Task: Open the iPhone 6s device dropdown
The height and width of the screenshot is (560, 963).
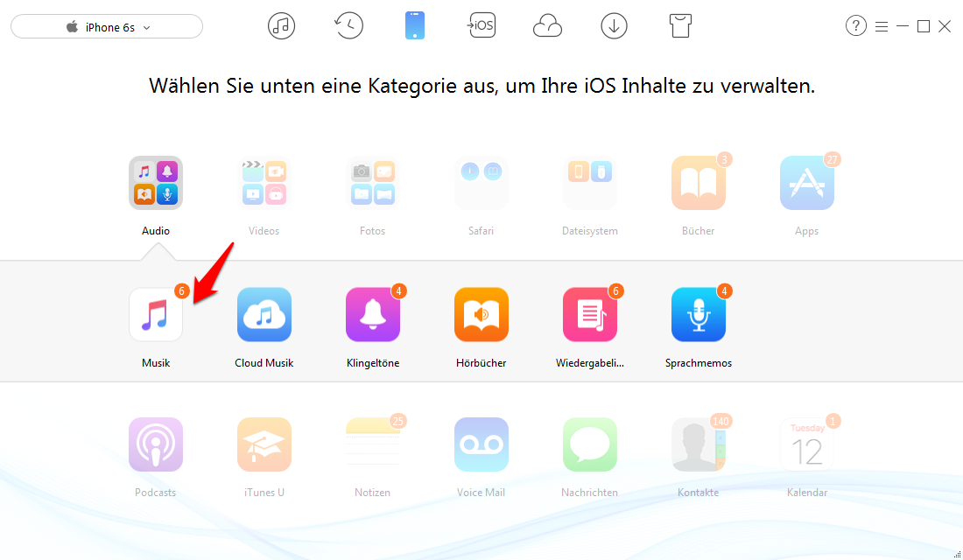Action: (x=107, y=27)
